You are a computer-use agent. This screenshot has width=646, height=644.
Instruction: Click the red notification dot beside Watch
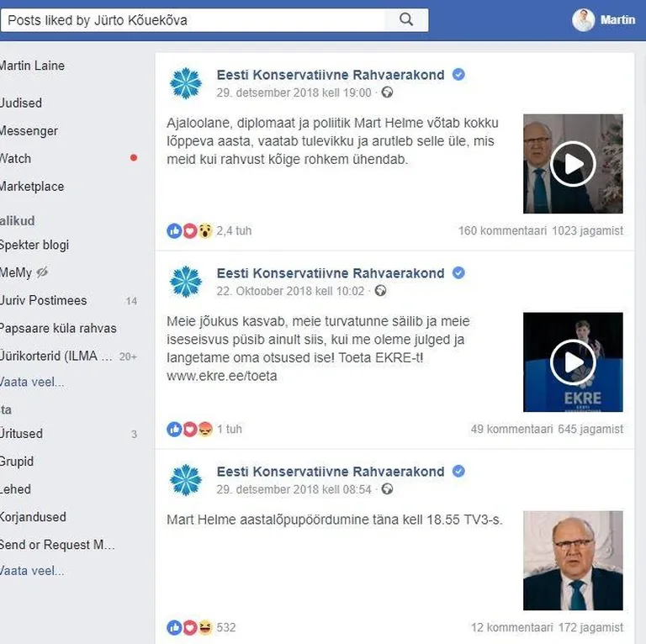click(134, 158)
